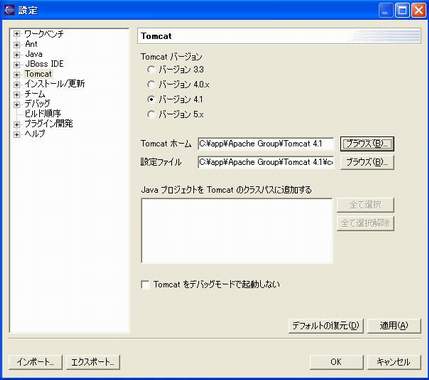
Task: Select Java in the preferences tree
Action: tap(34, 54)
